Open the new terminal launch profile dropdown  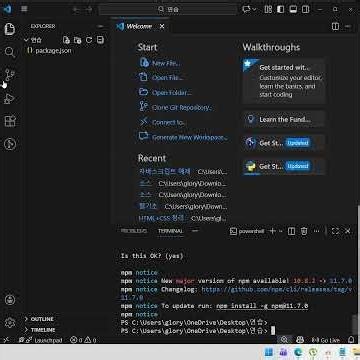281,231
